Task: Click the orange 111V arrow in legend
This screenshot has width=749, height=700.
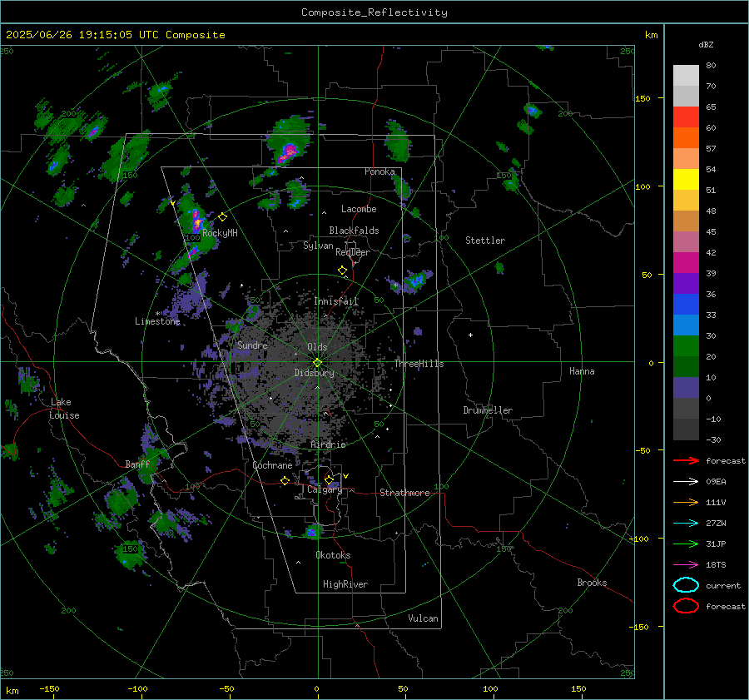Action: click(686, 502)
